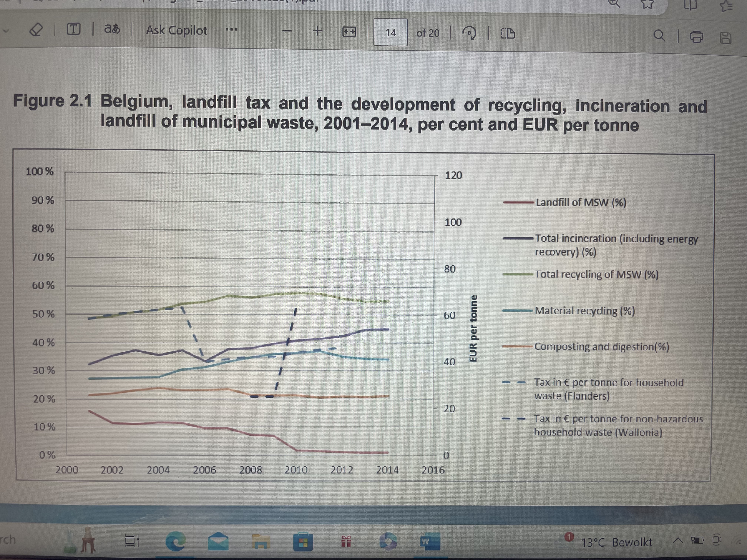Image resolution: width=747 pixels, height=560 pixels.
Task: Click the Add text tool icon
Action: (x=73, y=29)
